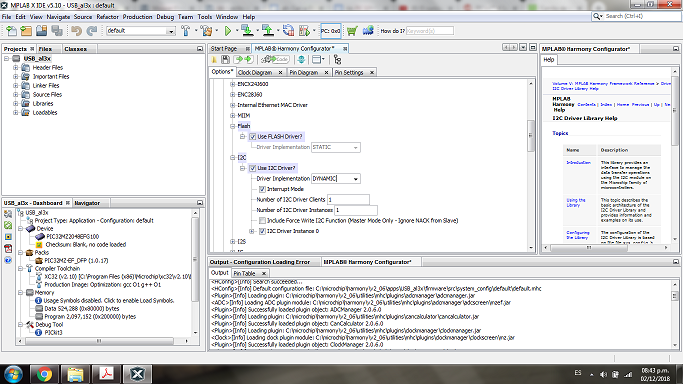Click the New Project toolbar icon
The width and height of the screenshot is (683, 384).
pos(26,30)
